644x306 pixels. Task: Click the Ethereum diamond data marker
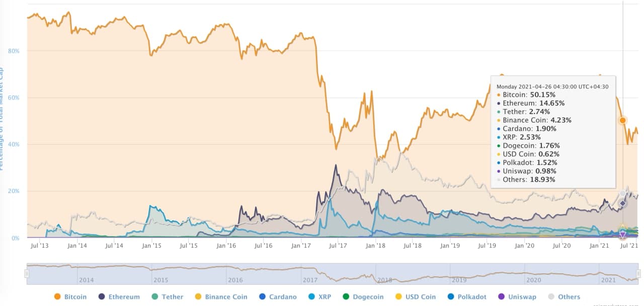[x=623, y=203]
